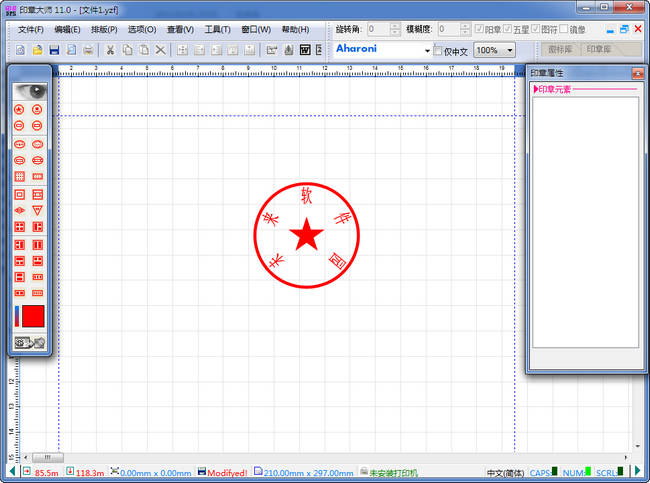This screenshot has width=650, height=483.
Task: Click the large red color swatch
Action: [33, 317]
